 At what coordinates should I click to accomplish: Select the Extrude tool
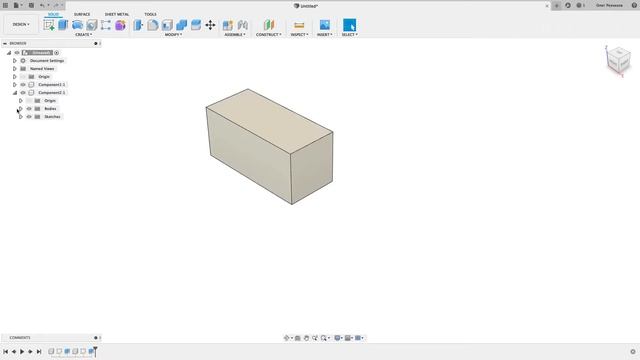tap(63, 25)
